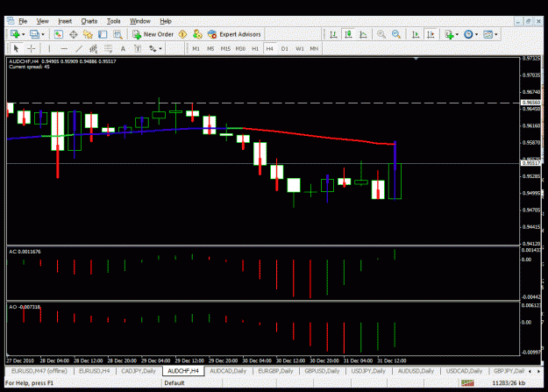Click the New Chart icon
The width and height of the screenshot is (548, 392).
[15, 34]
